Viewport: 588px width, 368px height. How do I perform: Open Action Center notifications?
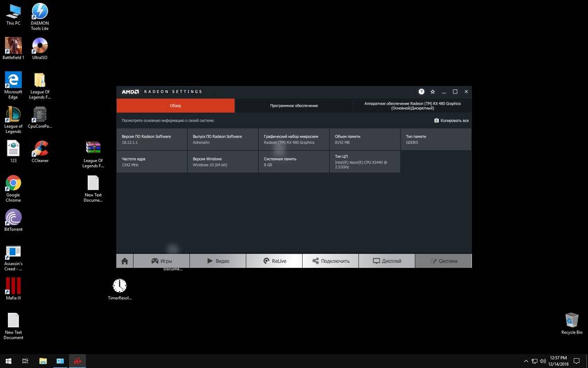click(577, 361)
